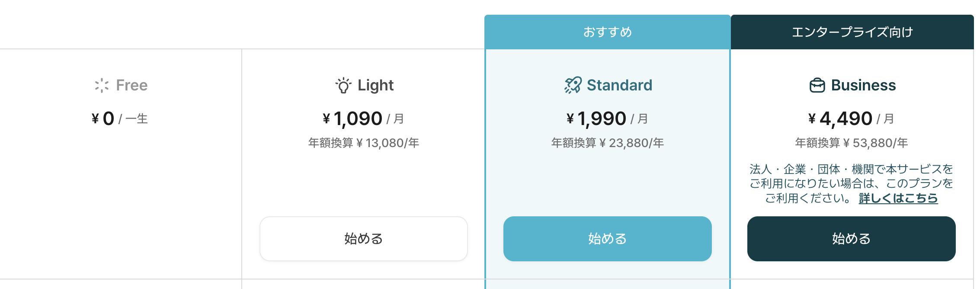Select the おすすめ header banner
The image size is (980, 289).
608,32
